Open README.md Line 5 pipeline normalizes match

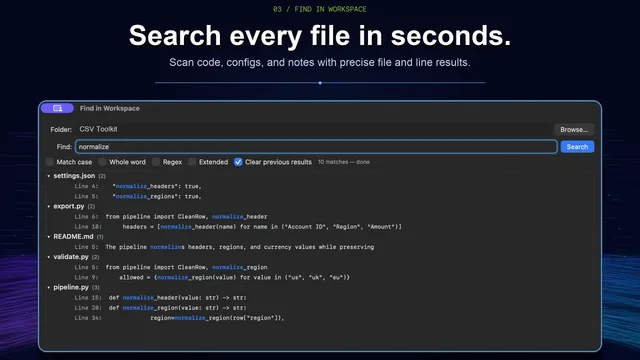[x=224, y=247]
